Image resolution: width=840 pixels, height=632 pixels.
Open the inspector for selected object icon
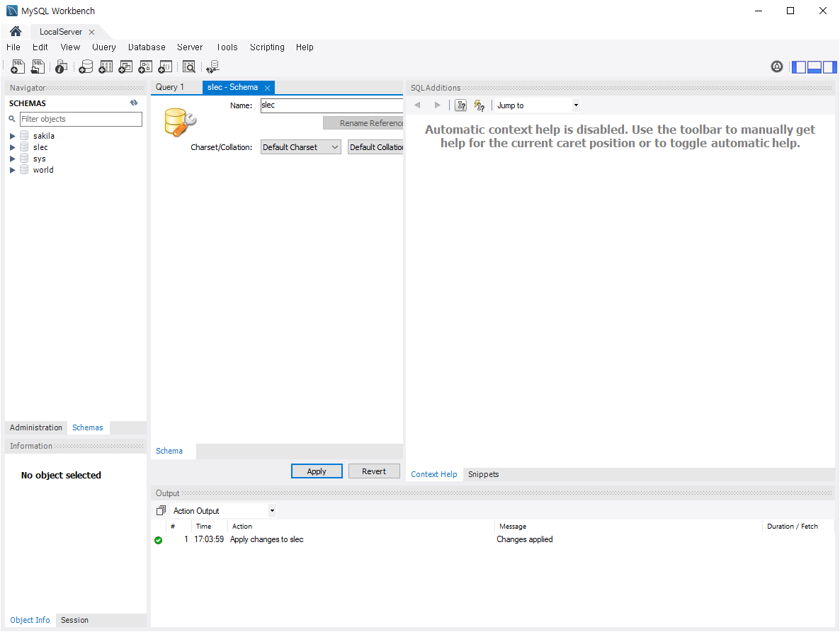pos(62,67)
